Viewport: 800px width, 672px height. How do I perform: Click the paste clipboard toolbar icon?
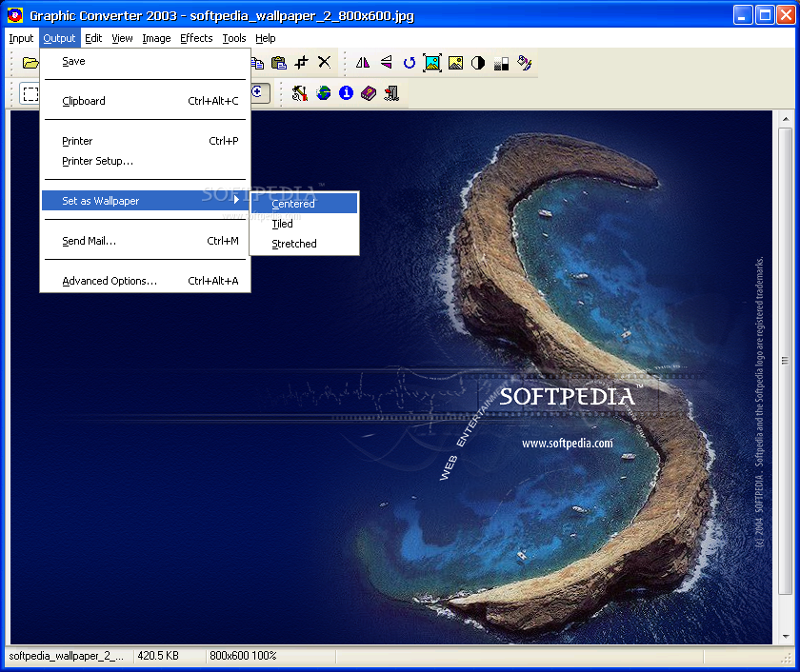coord(278,63)
